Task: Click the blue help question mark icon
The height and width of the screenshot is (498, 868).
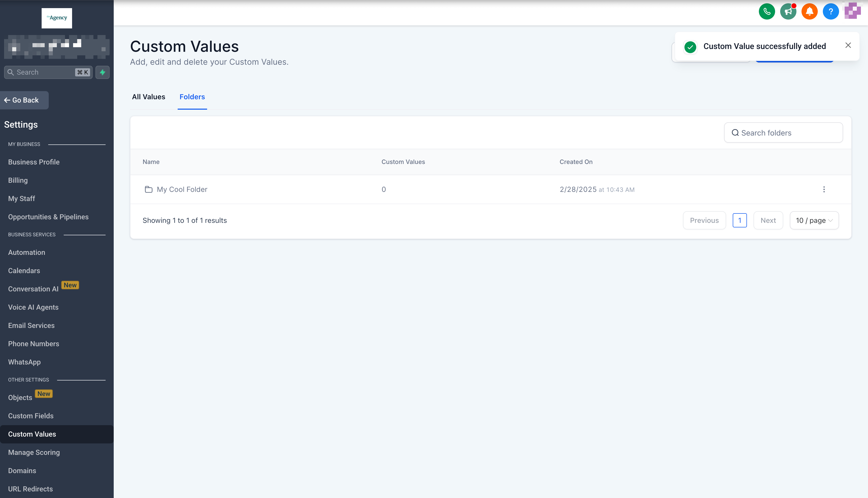Action: (x=830, y=12)
